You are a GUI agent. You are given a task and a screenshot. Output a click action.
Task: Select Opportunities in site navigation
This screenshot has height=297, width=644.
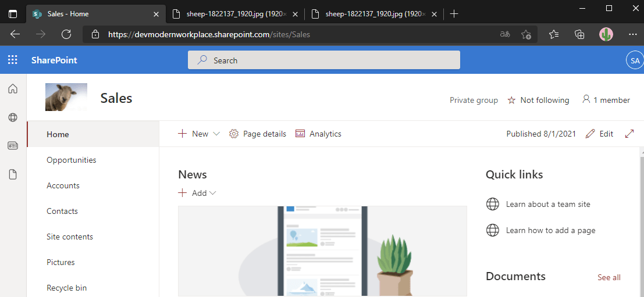point(72,160)
